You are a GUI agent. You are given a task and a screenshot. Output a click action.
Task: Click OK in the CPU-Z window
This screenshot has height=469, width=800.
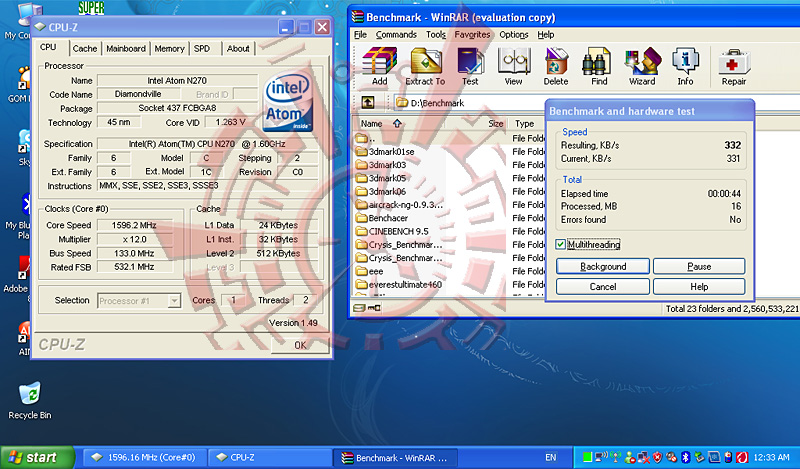click(x=300, y=345)
